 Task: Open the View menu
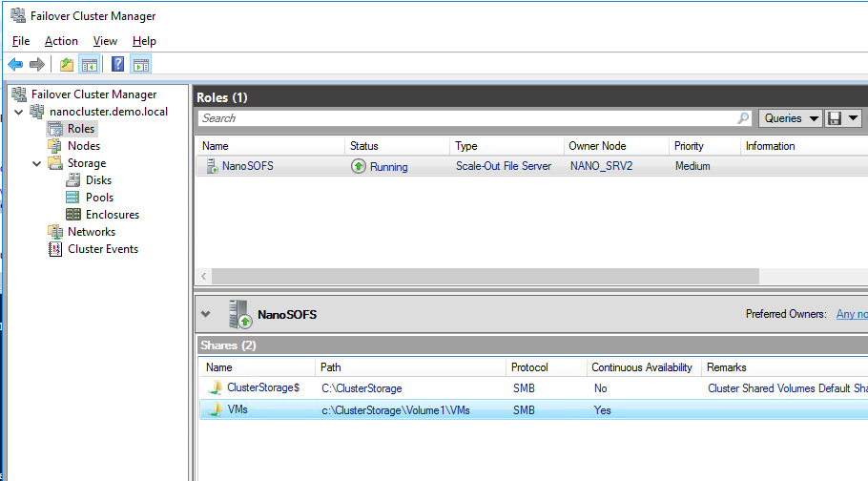pos(105,41)
